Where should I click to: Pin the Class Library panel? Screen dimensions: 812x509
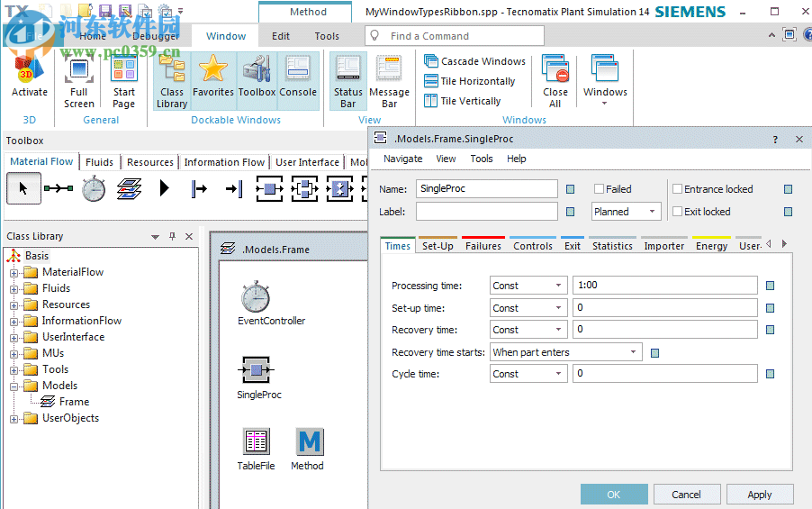click(173, 236)
